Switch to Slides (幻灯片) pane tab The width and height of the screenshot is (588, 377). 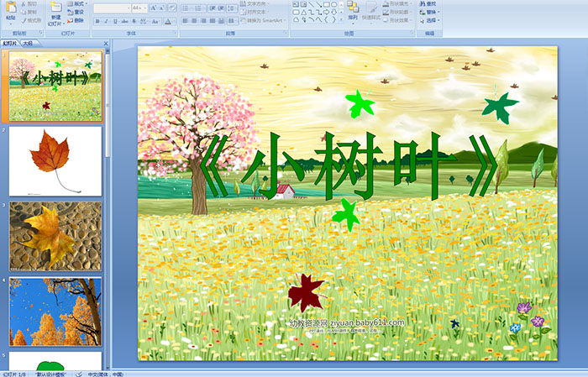[x=9, y=44]
